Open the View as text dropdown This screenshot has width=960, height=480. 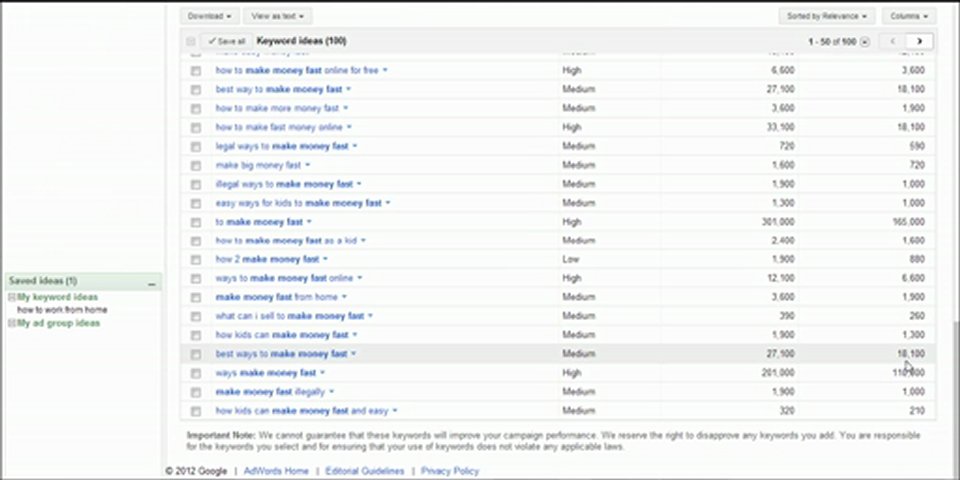click(277, 16)
